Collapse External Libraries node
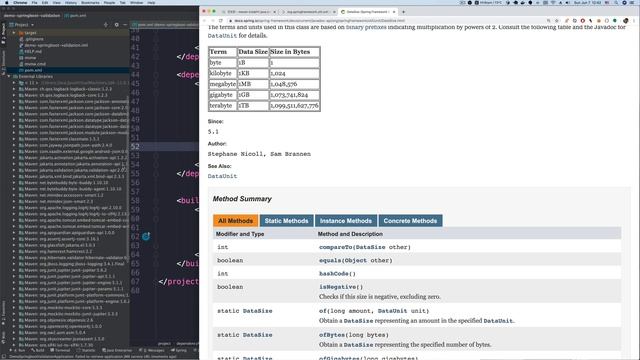The width and height of the screenshot is (640, 360). click(x=9, y=76)
